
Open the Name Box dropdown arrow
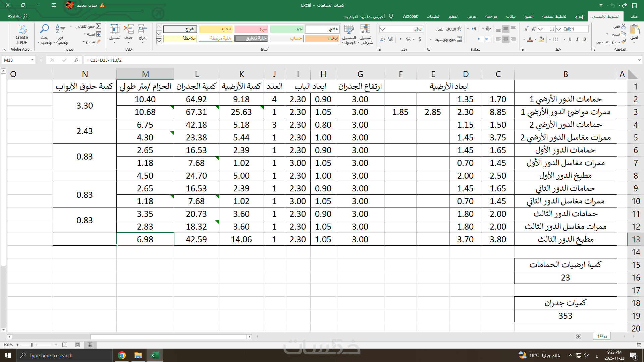pos(32,60)
